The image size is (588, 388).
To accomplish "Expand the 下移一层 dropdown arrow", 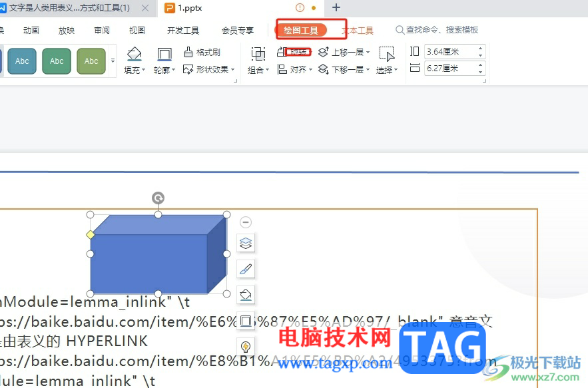I will 368,69.
